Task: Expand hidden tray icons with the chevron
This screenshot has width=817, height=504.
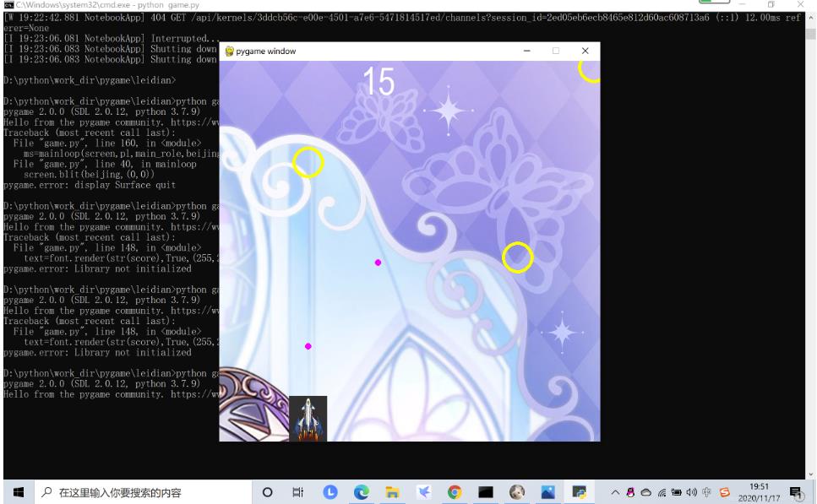Action: [615, 490]
